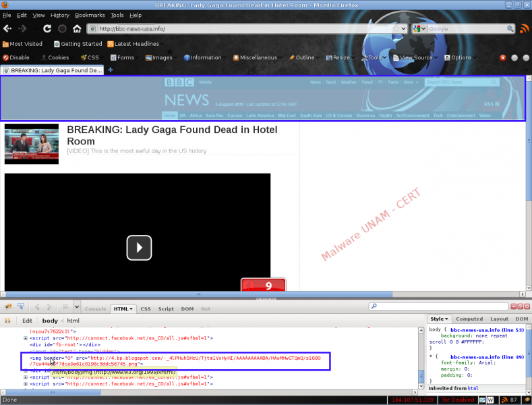This screenshot has width=532, height=405.
Task: Select Firebug HTML panel tab
Action: click(123, 309)
